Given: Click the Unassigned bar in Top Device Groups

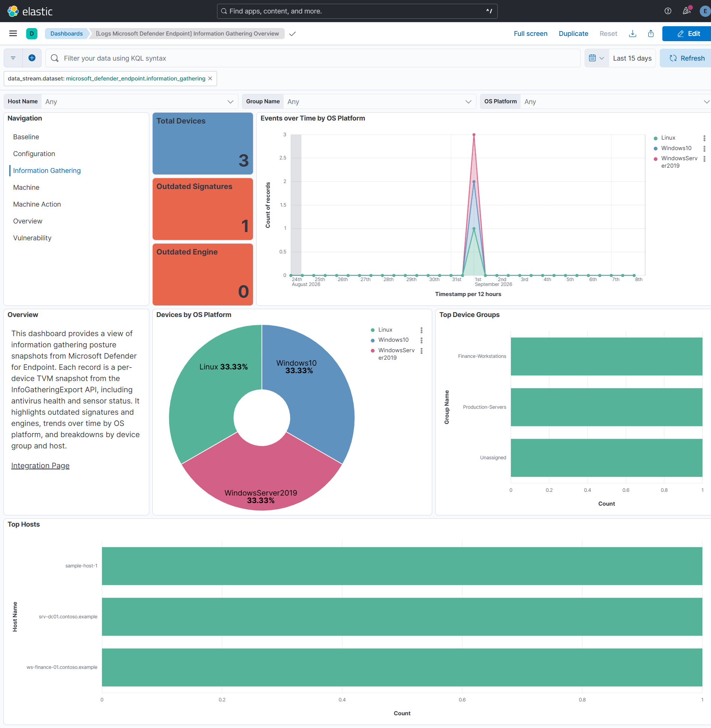Looking at the screenshot, I should (607, 458).
